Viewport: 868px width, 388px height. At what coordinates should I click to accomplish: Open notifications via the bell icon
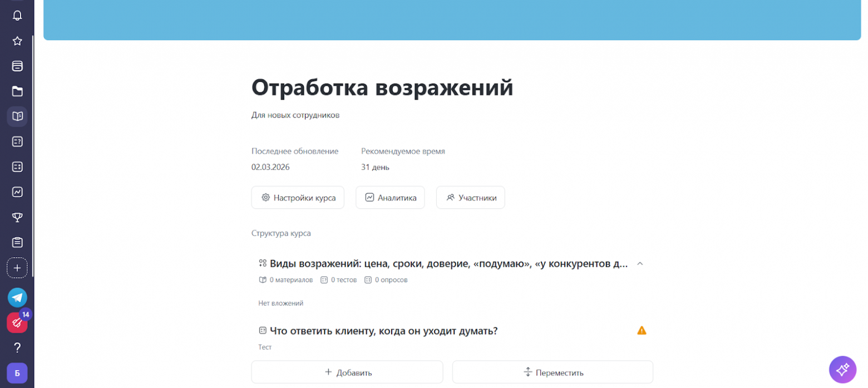tap(17, 15)
